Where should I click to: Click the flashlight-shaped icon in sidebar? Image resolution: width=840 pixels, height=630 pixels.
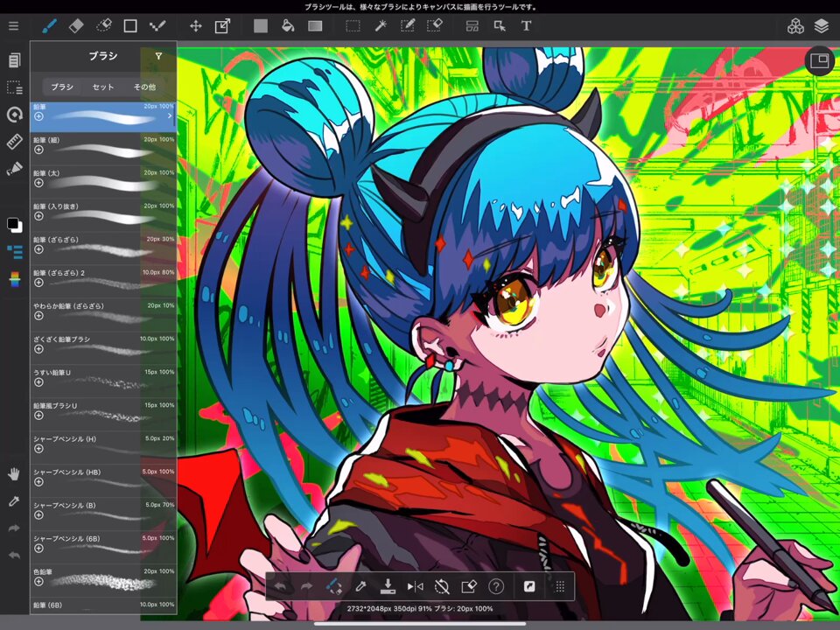click(15, 169)
